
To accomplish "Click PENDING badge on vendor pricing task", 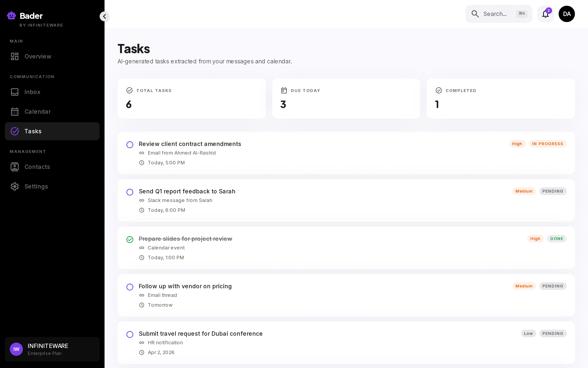I will click(x=553, y=286).
